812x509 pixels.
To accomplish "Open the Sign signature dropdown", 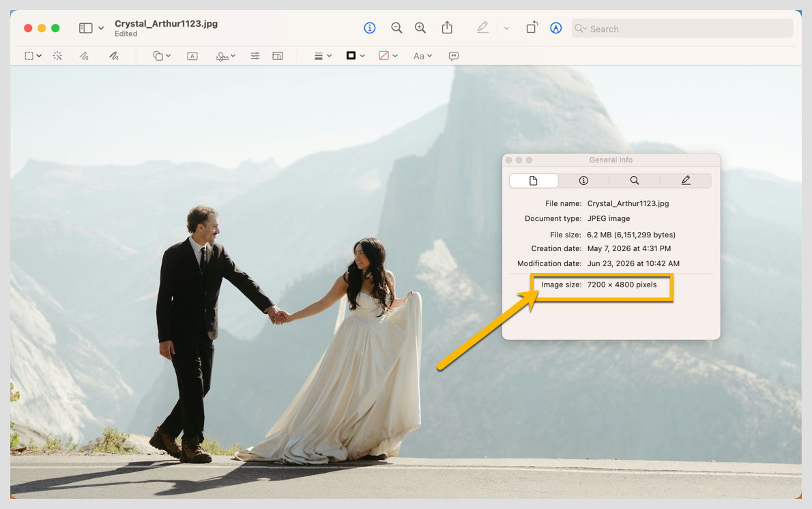I will click(225, 56).
